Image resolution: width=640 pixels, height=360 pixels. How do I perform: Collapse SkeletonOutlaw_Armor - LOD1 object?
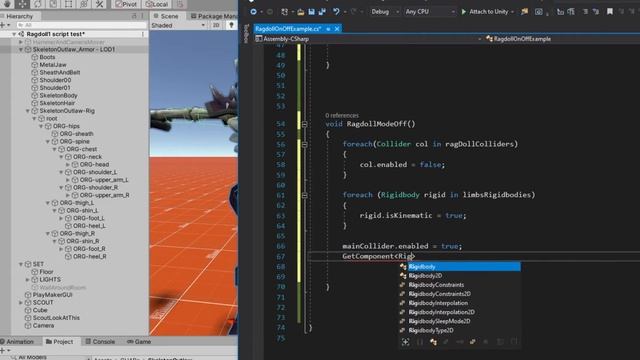click(21, 49)
